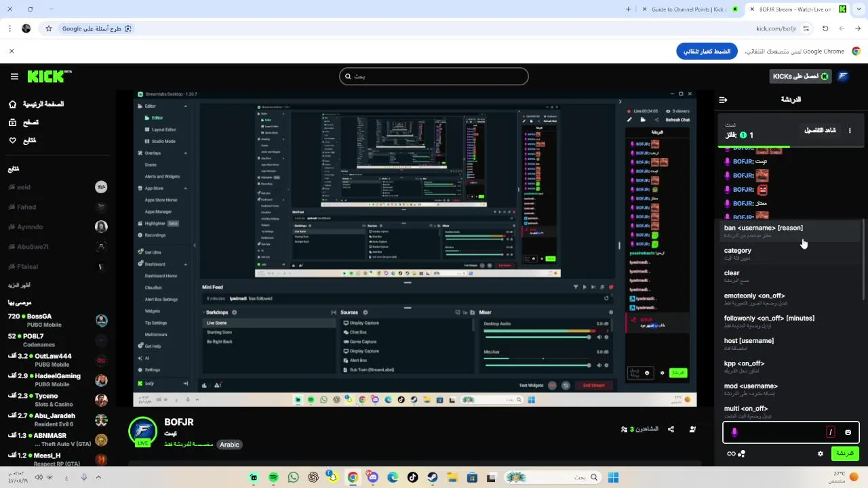
Task: Click the viewers count icon (المشاهدون 3)
Action: coord(624,429)
